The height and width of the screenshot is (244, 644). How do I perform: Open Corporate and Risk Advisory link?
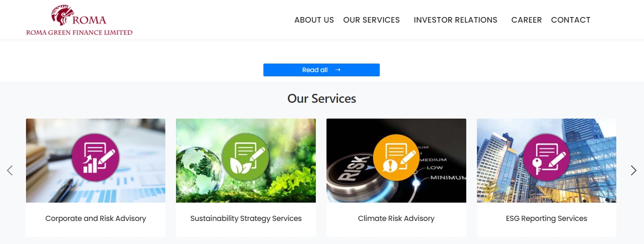tap(95, 218)
